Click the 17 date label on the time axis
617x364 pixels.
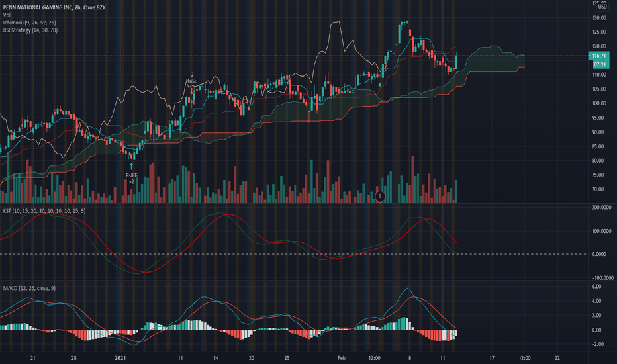(491, 358)
